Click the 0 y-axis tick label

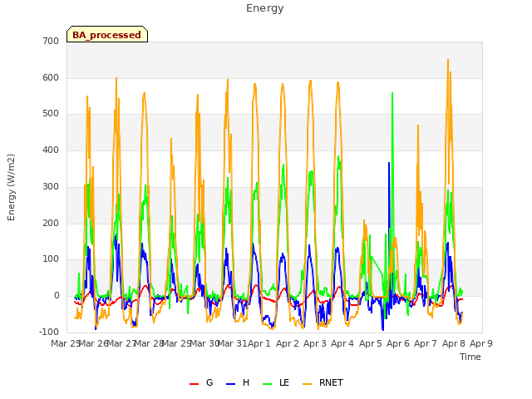point(57,296)
